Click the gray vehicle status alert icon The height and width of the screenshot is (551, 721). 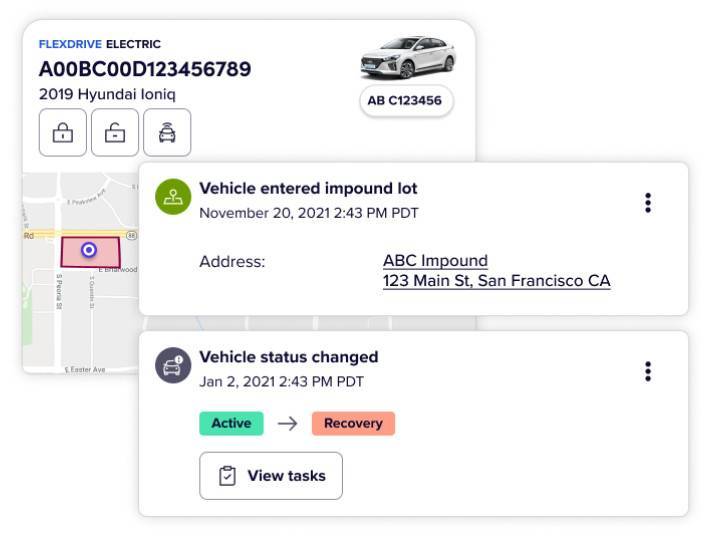point(173,366)
